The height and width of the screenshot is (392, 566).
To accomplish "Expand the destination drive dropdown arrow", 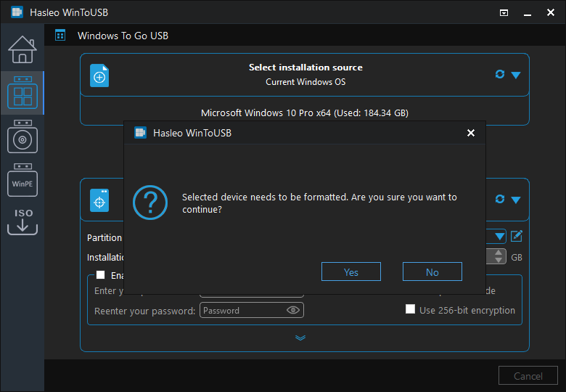I will [x=516, y=200].
